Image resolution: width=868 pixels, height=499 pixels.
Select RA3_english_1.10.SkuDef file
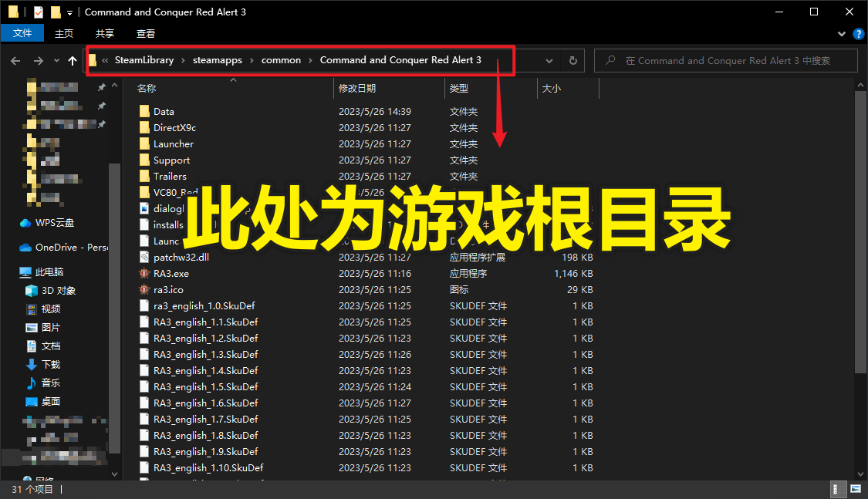208,468
